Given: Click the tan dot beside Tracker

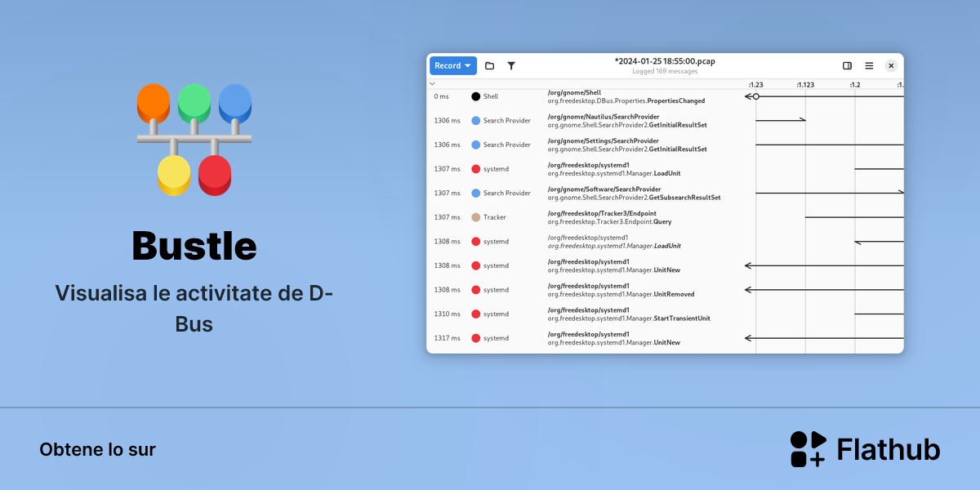Looking at the screenshot, I should [x=475, y=217].
